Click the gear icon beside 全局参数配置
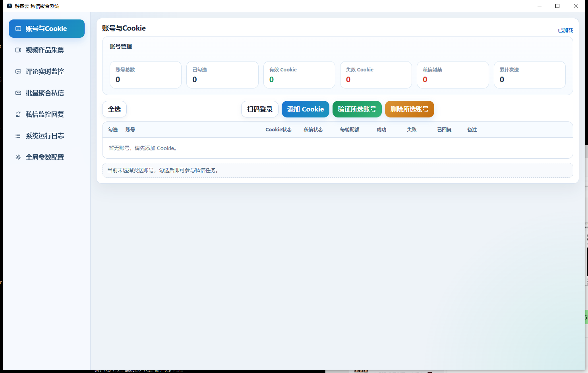Viewport: 588px width, 373px height. click(x=18, y=157)
